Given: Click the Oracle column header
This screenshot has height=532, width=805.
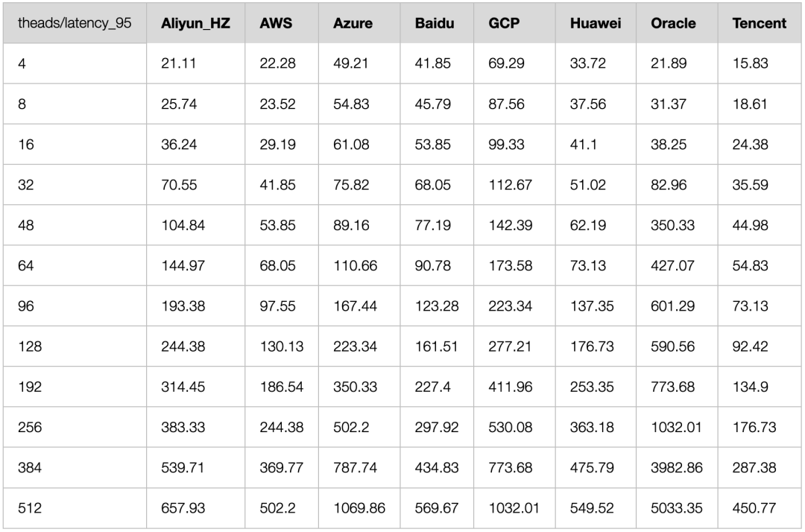Looking at the screenshot, I should tap(677, 23).
